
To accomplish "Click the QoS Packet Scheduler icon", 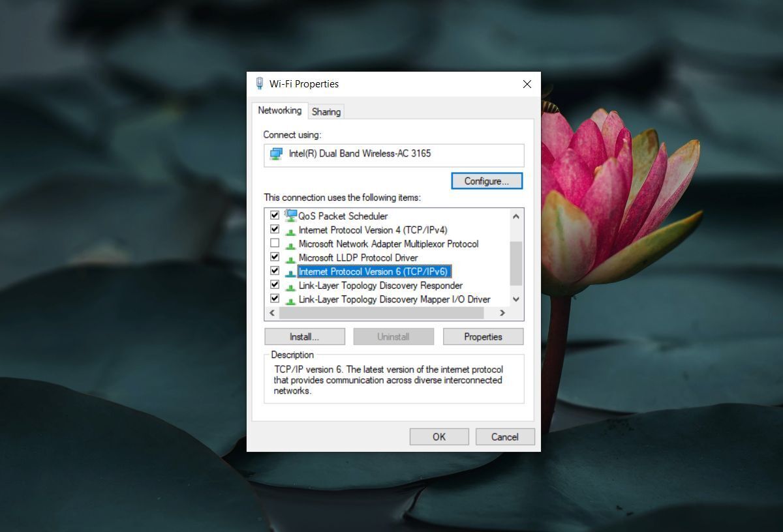I will pyautogui.click(x=290, y=215).
